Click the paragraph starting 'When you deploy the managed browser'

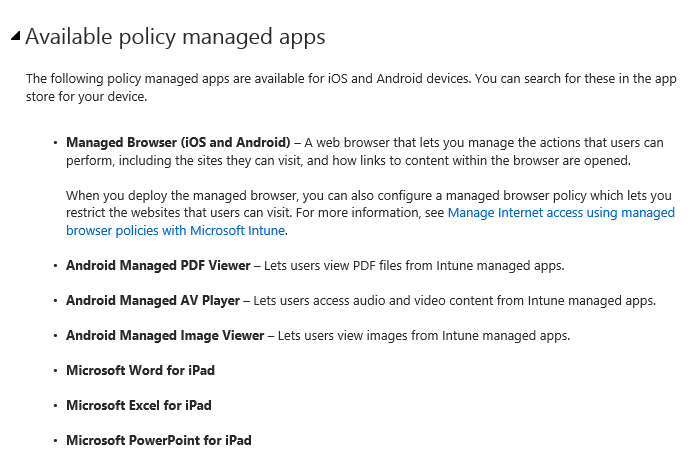tap(370, 213)
